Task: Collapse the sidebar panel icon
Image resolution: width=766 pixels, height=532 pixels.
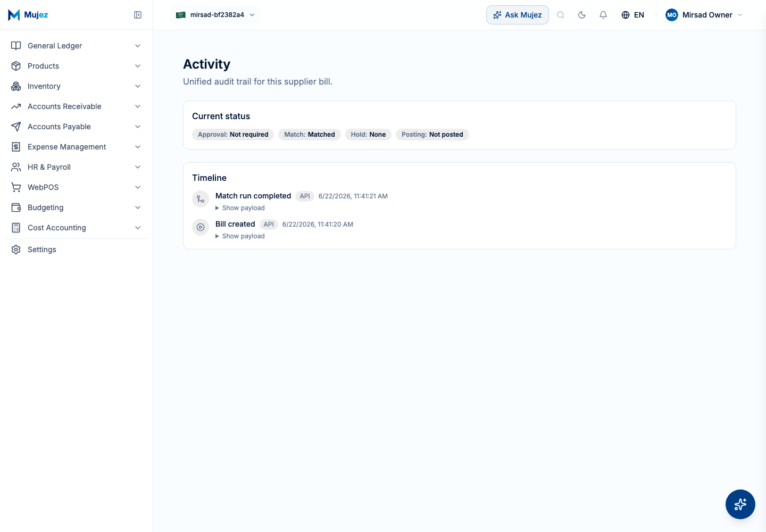Action: (138, 15)
